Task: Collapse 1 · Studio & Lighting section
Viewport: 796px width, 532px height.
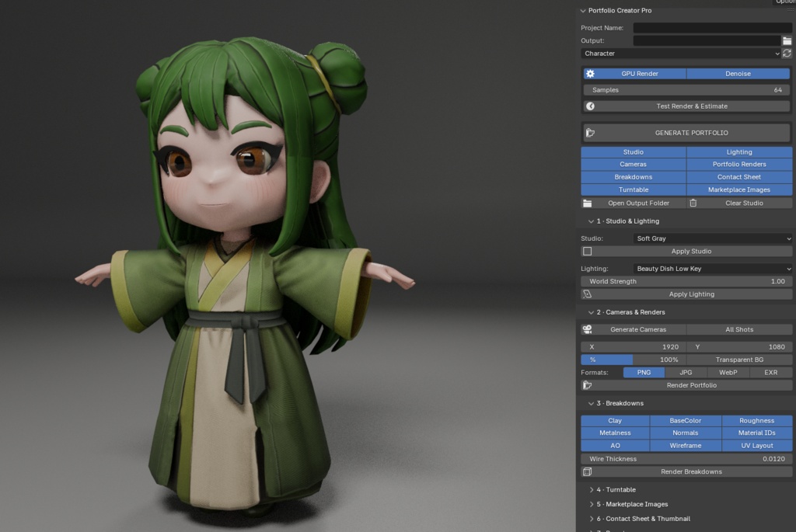Action: (591, 221)
